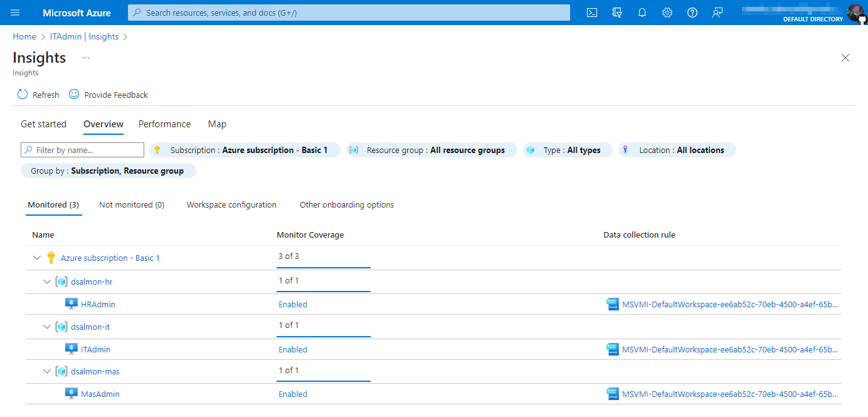
Task: Click the Enabled status for ITAdmin
Action: point(293,349)
